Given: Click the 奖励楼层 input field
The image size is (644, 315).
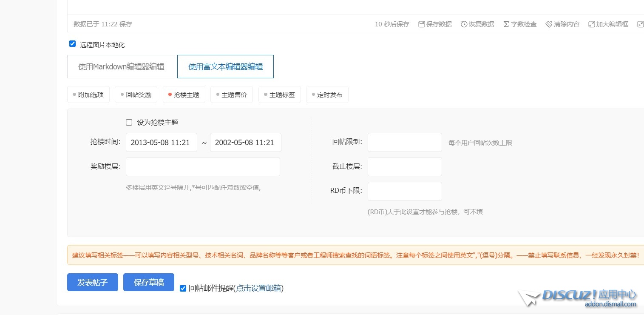Looking at the screenshot, I should click(203, 167).
